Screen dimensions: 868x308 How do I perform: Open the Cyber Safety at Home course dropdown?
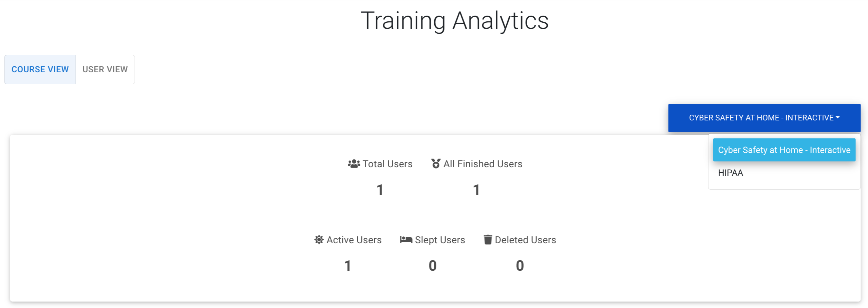[x=764, y=118]
